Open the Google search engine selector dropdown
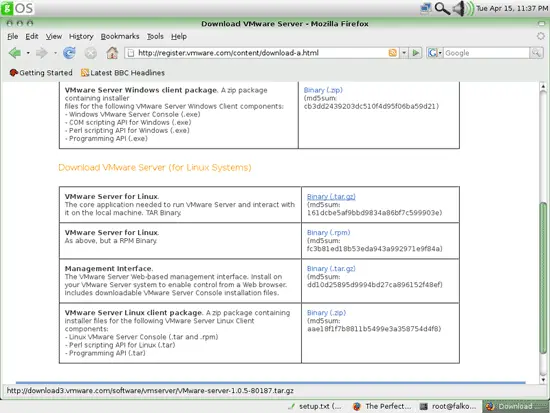This screenshot has width=550, height=413. (435, 53)
